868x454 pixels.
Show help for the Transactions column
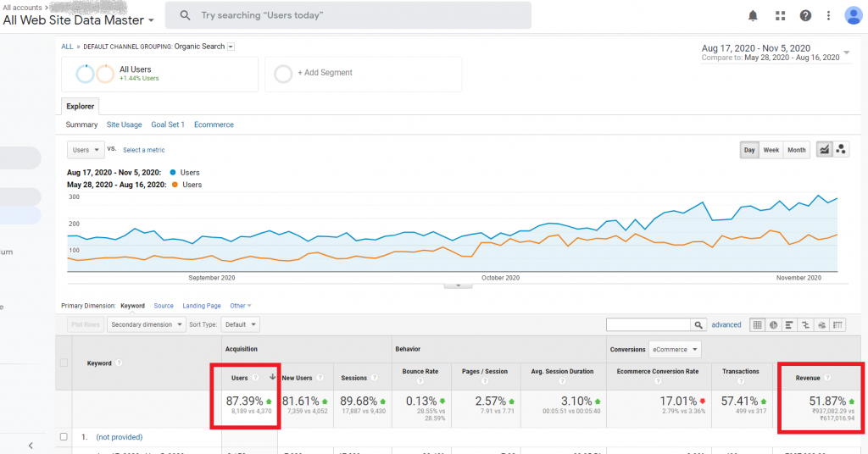(x=741, y=381)
